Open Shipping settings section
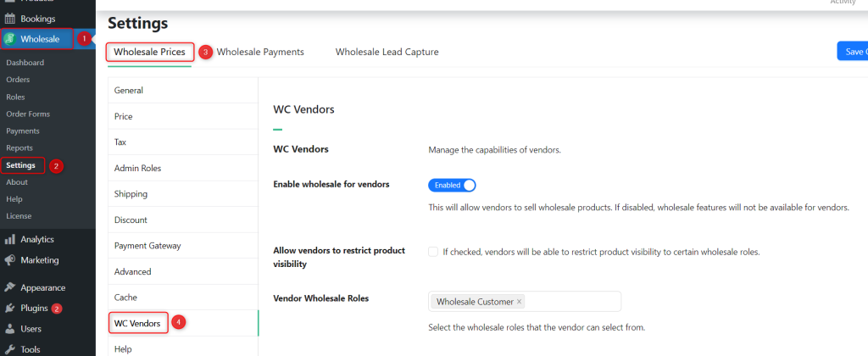Viewport: 868px width, 356px height. [x=183, y=194]
